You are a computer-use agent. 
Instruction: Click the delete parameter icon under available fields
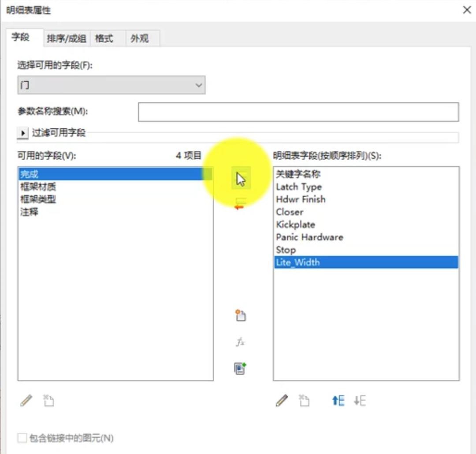coord(48,401)
